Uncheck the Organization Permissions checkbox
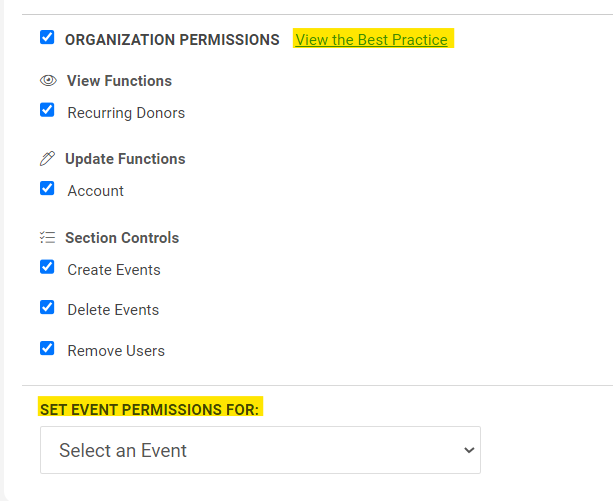This screenshot has height=501, width=613. click(47, 38)
